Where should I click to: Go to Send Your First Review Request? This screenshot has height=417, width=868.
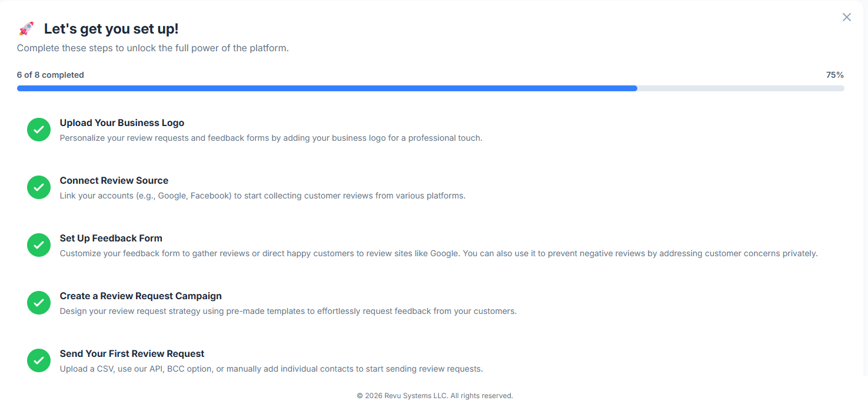pyautogui.click(x=132, y=354)
